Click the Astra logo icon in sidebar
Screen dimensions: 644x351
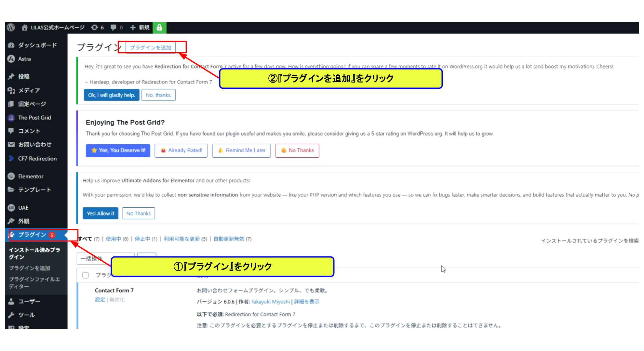coord(11,59)
